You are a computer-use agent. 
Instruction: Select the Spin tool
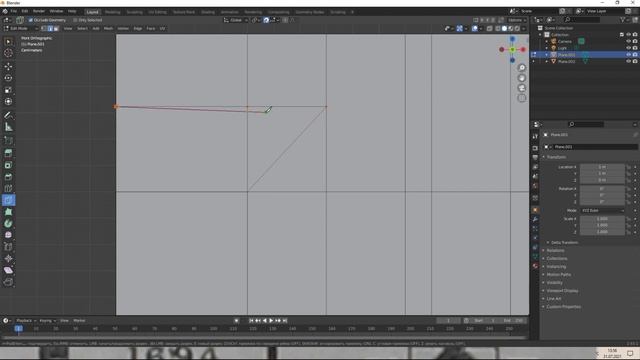pos(8,223)
